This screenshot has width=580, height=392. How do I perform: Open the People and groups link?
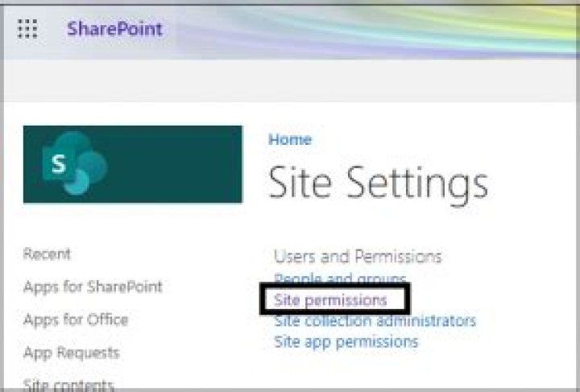[340, 279]
